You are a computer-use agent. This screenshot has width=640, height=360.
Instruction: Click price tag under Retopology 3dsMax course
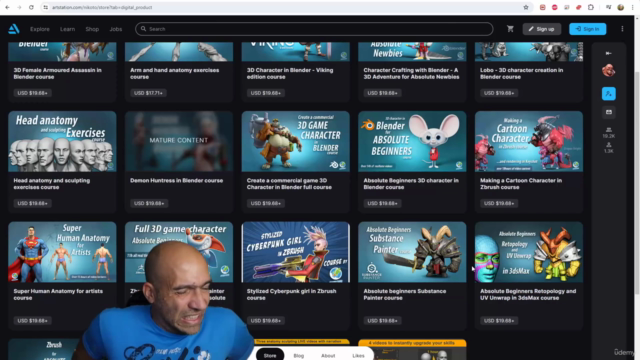[x=499, y=321]
